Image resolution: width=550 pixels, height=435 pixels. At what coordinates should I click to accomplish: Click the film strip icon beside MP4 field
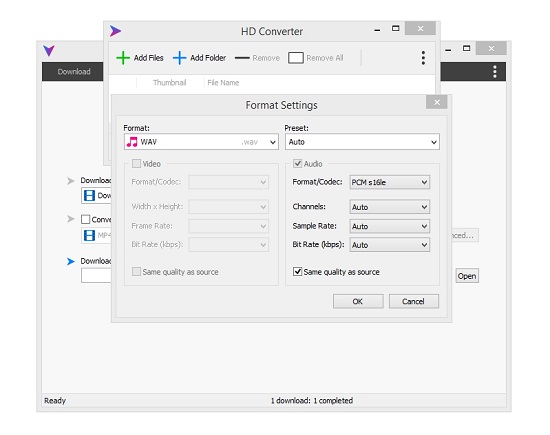(89, 235)
